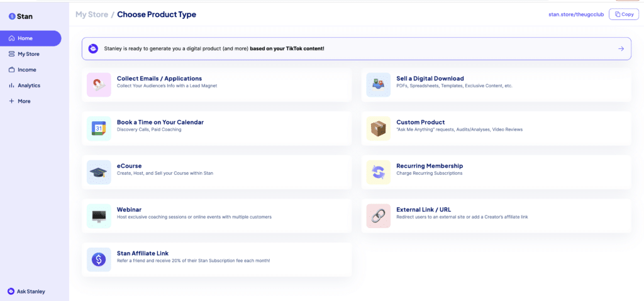Click the cardboard box Custom Product icon
This screenshot has width=644, height=301.
tap(378, 129)
